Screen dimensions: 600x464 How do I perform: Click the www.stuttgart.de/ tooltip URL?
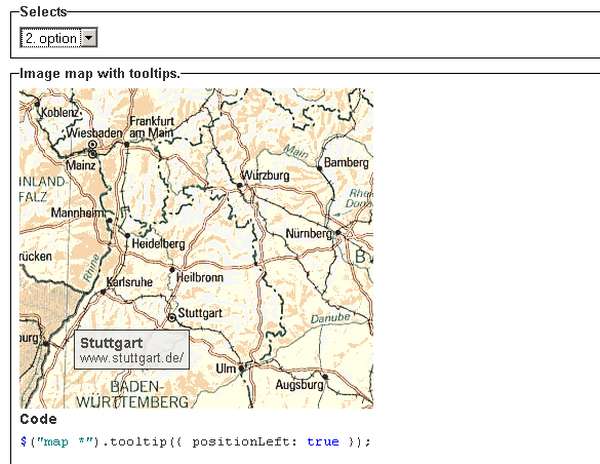(x=131, y=357)
